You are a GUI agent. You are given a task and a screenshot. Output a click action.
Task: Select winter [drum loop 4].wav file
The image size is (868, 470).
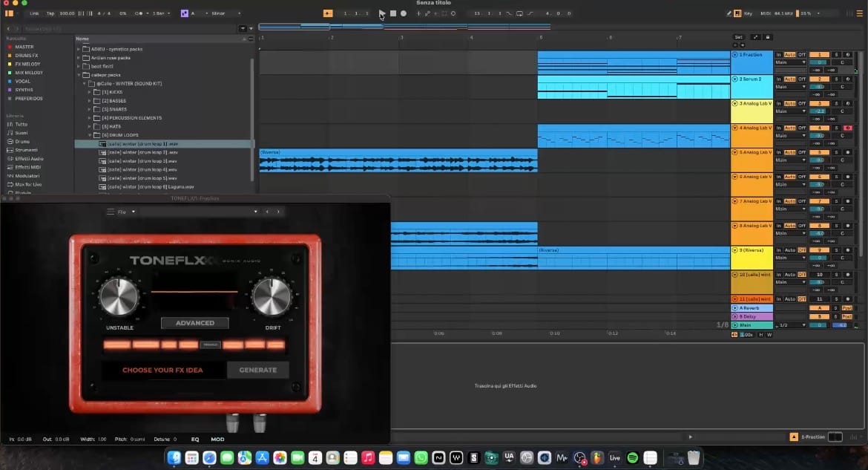[142, 169]
